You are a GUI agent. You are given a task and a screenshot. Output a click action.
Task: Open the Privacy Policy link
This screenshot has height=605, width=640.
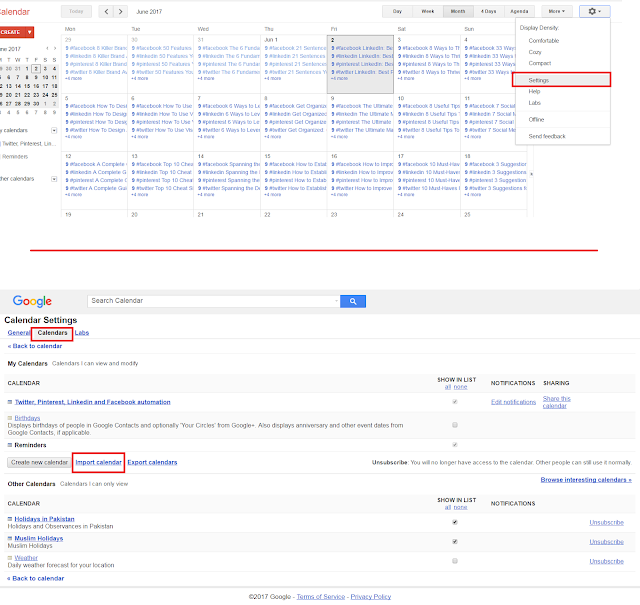(x=371, y=597)
